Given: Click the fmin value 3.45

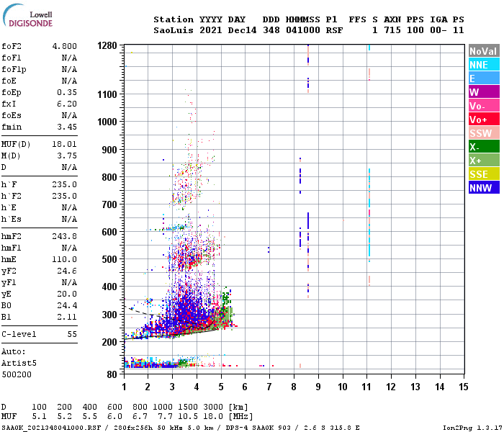Looking at the screenshot, I should point(67,127).
